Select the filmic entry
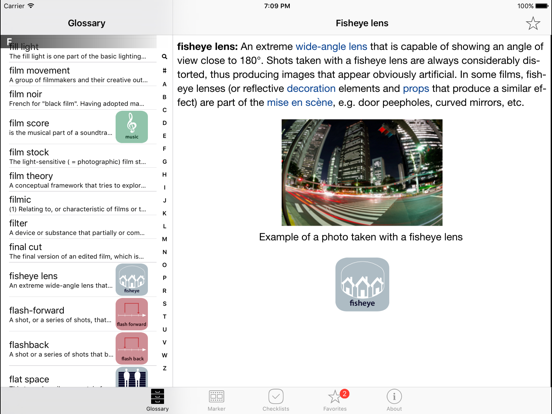The image size is (552, 414). tap(79, 203)
